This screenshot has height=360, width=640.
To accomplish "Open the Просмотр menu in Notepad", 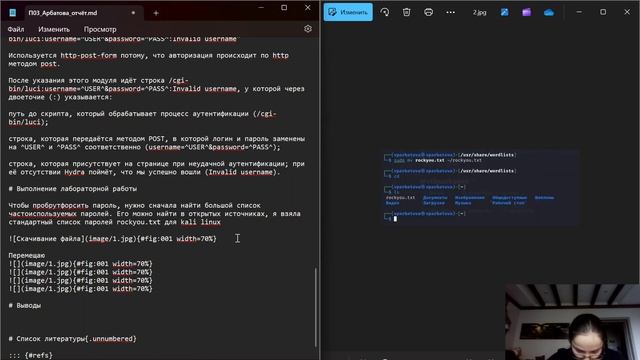I will tap(100, 29).
